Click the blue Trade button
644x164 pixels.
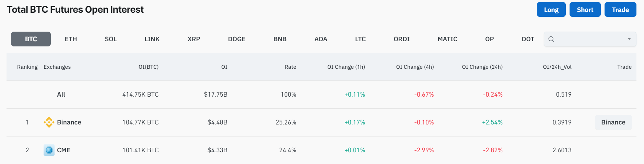(x=620, y=10)
